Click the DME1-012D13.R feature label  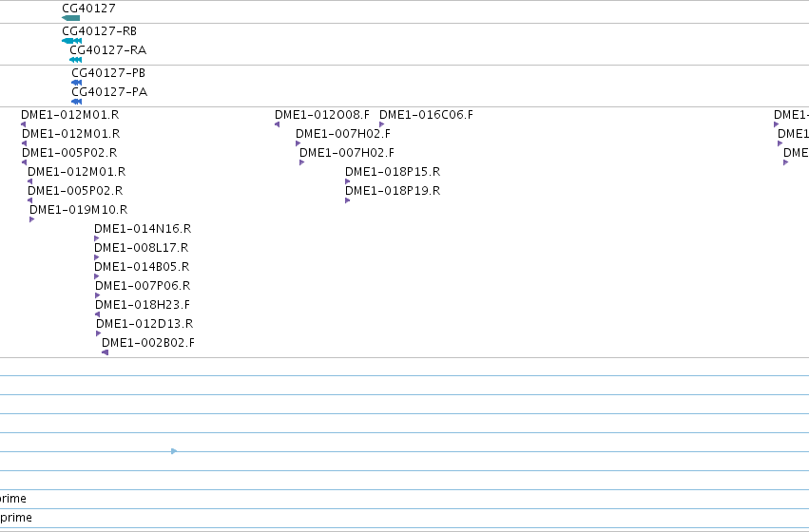click(x=144, y=324)
